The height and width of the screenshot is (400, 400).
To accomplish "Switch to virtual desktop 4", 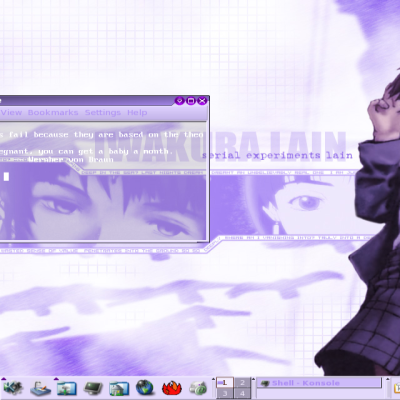I will [242, 393].
